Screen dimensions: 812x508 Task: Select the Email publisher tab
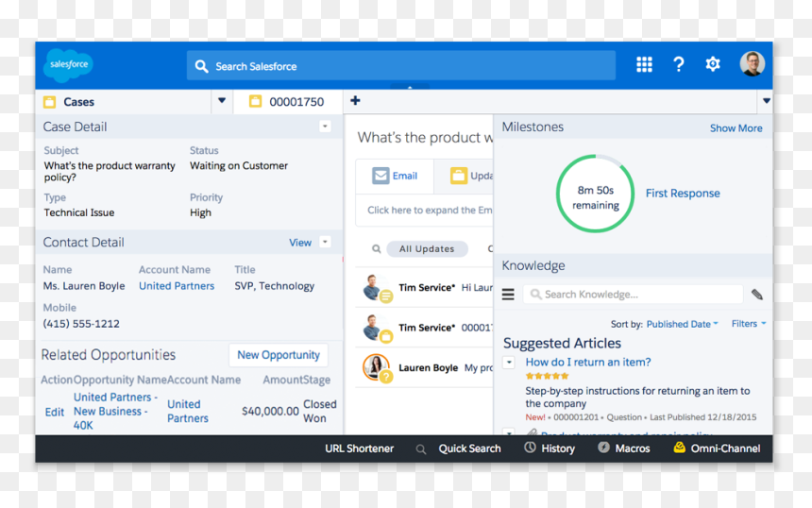pos(395,176)
